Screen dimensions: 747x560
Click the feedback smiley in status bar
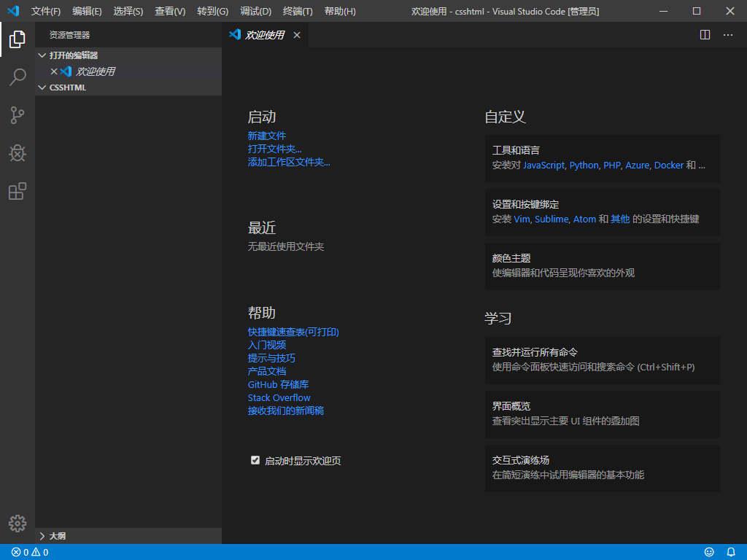709,552
